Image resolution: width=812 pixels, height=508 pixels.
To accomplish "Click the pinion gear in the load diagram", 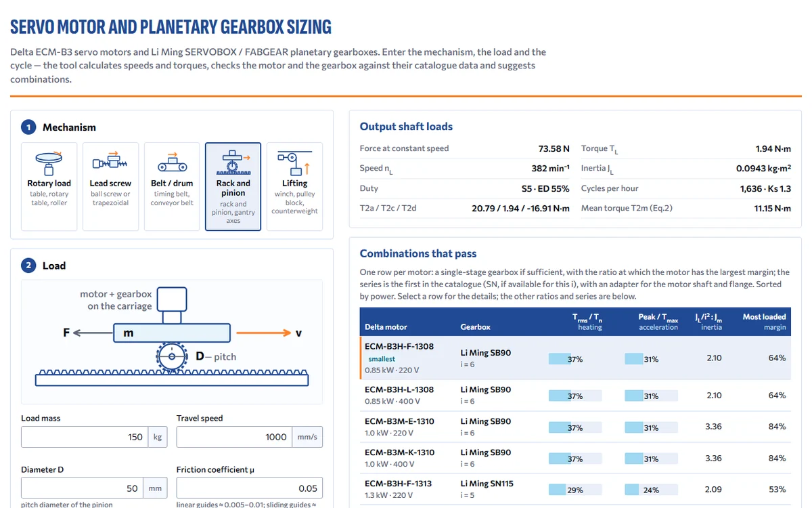I will (x=172, y=356).
